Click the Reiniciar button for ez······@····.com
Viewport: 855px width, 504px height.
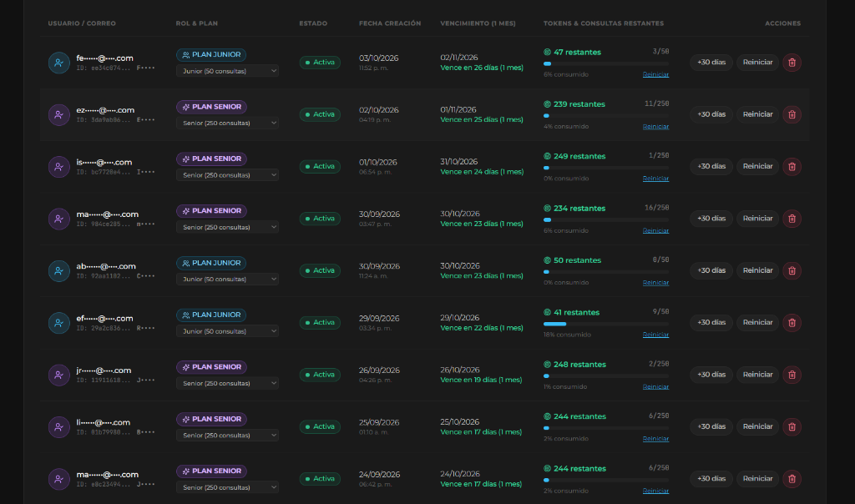pyautogui.click(x=757, y=114)
